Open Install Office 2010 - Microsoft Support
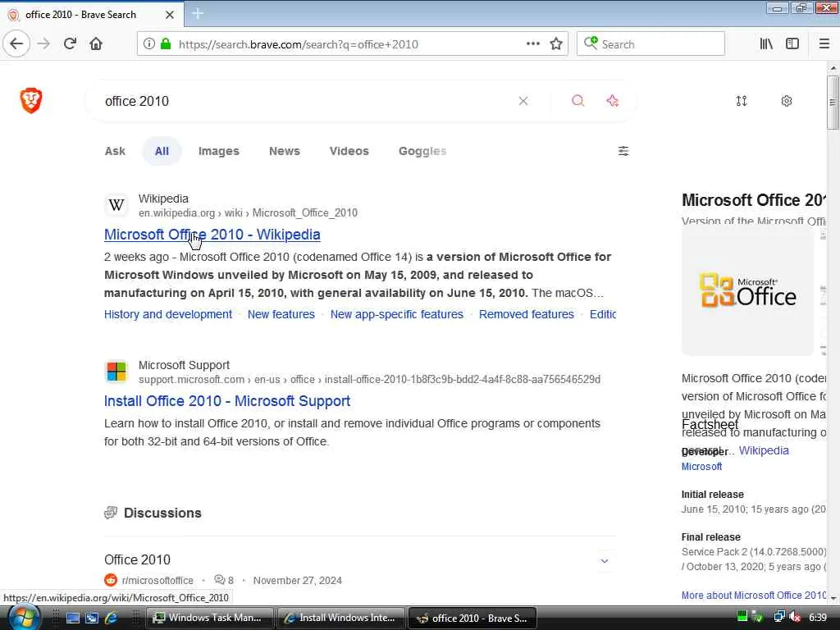The image size is (840, 630). point(227,401)
